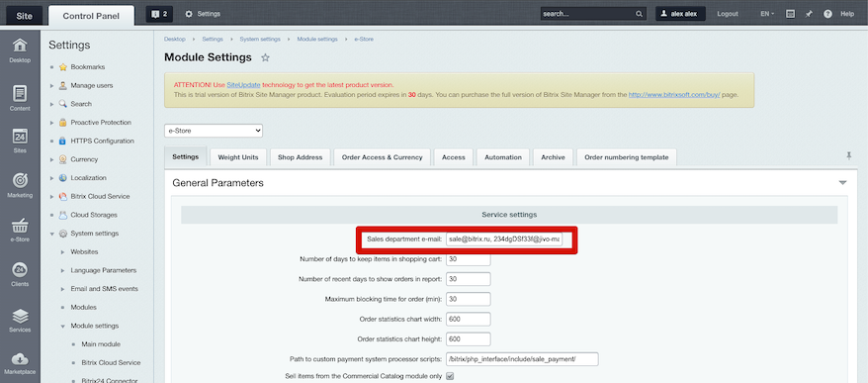Open the Services sidebar section
The height and width of the screenshot is (383, 868).
click(20, 320)
